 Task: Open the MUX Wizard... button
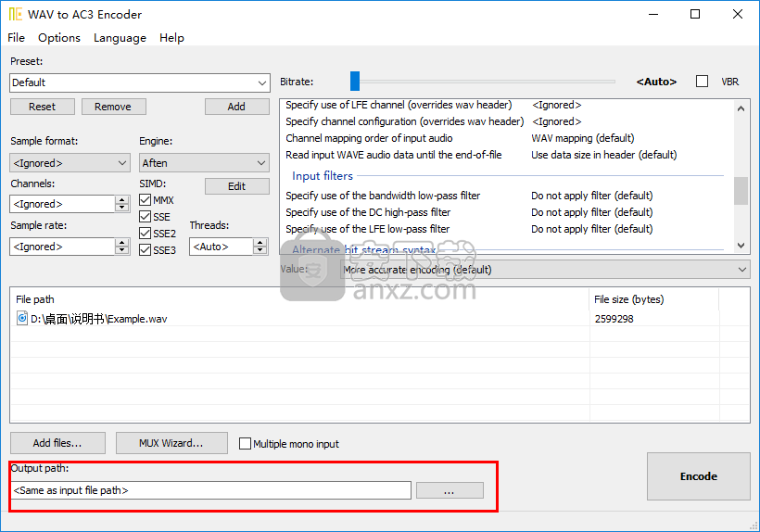coord(171,443)
